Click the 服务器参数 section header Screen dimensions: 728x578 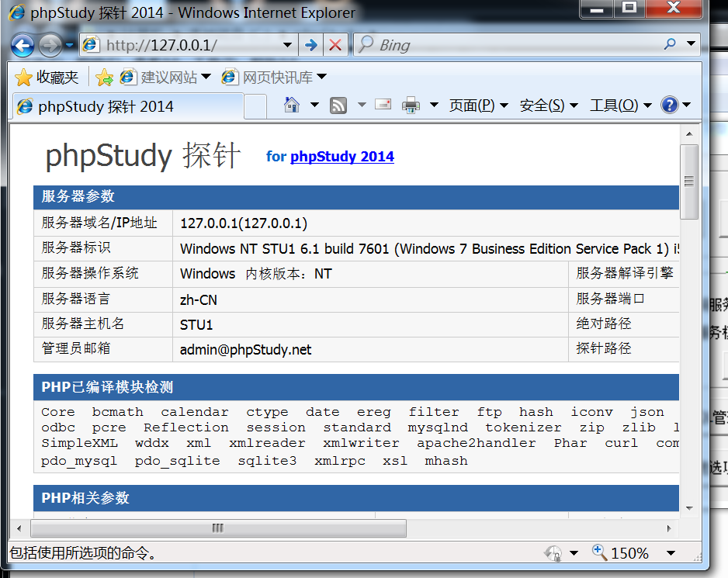tap(356, 196)
